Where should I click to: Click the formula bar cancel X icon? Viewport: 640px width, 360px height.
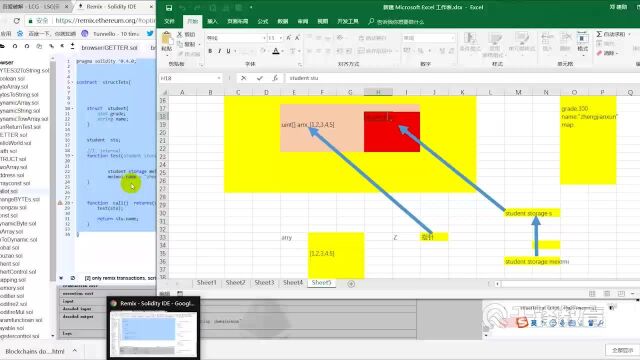tap(244, 78)
